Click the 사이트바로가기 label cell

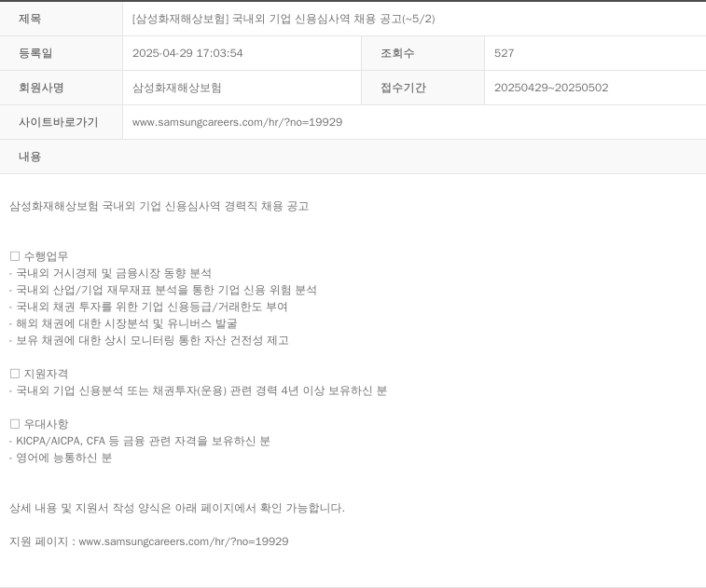tap(62, 122)
